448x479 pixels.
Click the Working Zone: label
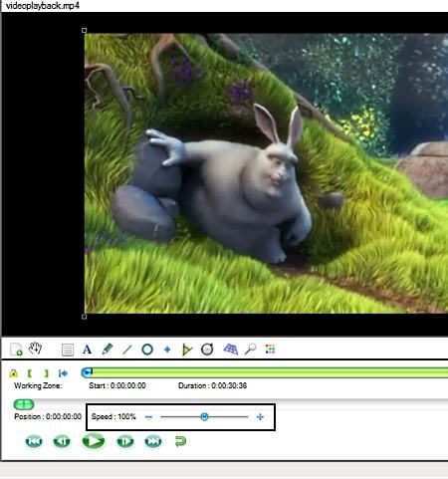(38, 385)
